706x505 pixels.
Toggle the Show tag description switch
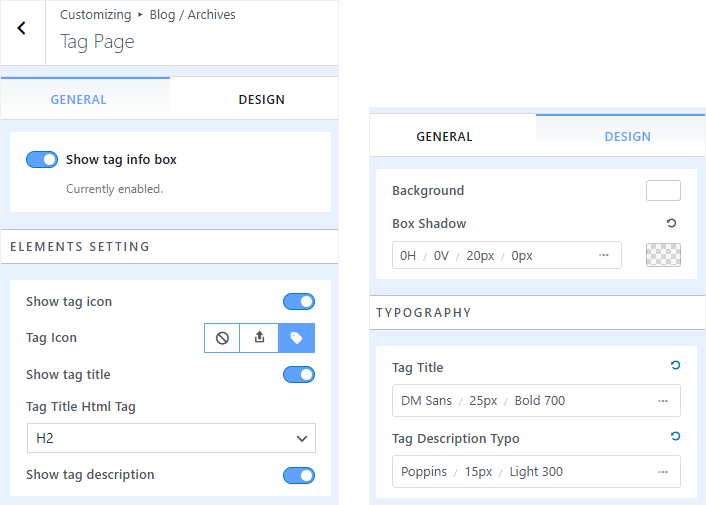[299, 475]
